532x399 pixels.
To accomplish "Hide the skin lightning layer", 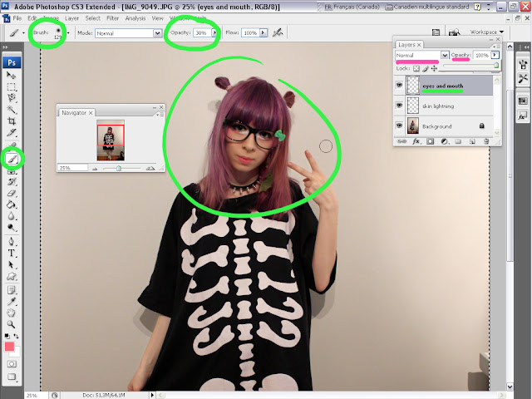I will point(399,106).
